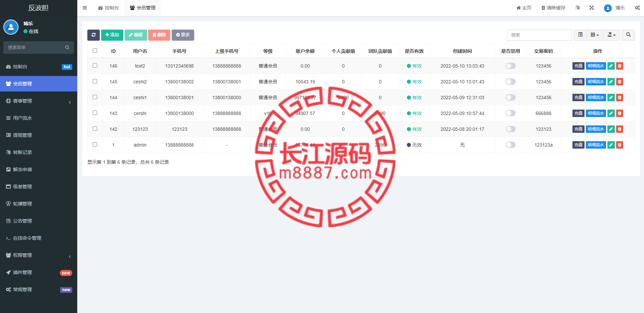This screenshot has width=644, height=313.
Task: Click the red 删除 toolbar button
Action: click(159, 35)
